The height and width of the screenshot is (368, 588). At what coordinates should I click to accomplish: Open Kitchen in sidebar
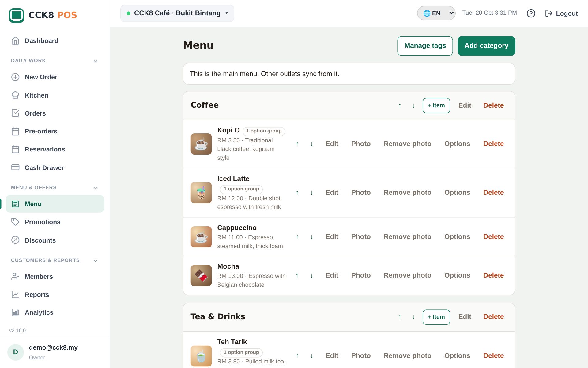point(55,95)
